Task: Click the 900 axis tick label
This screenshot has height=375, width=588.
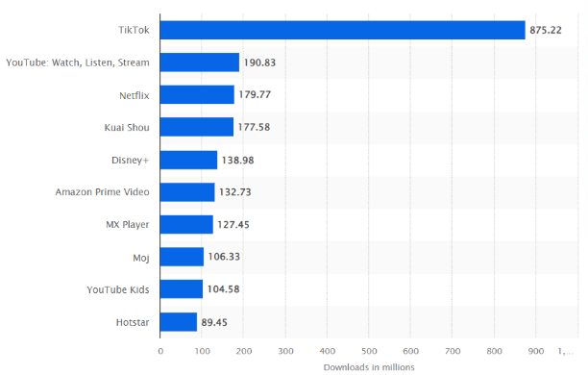Action: pyautogui.click(x=536, y=351)
